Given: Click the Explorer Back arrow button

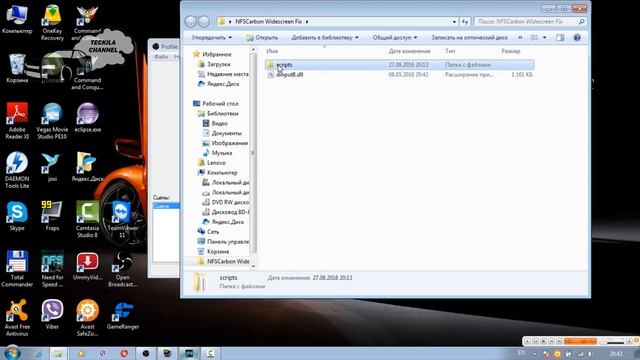Looking at the screenshot, I should pyautogui.click(x=191, y=21).
